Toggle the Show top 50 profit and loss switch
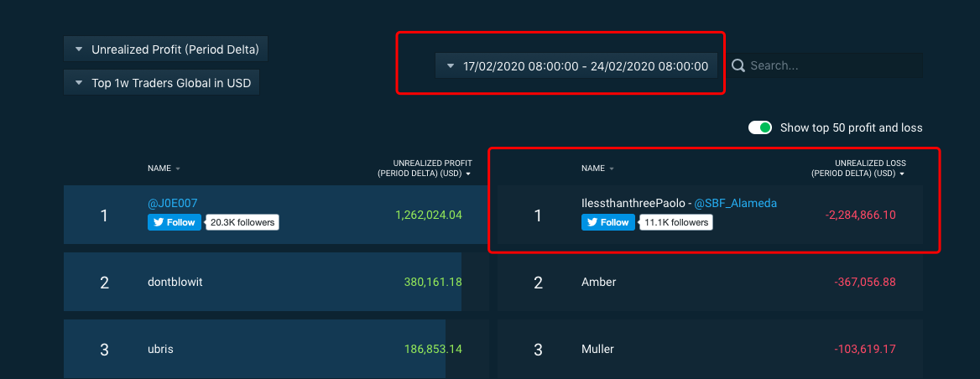 [x=760, y=128]
